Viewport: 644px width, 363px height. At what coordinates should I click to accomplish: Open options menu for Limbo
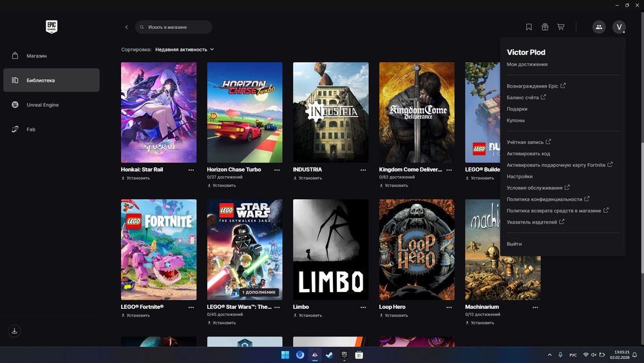[363, 307]
